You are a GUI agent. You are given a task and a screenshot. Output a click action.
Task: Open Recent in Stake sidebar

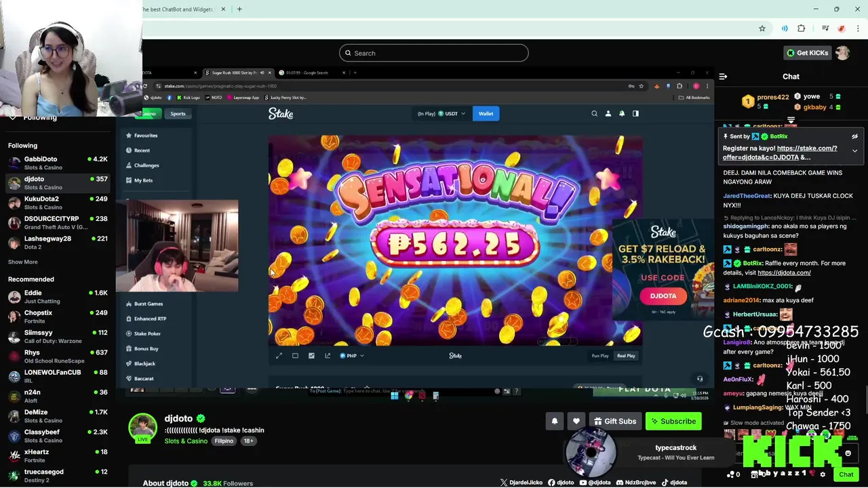(x=138, y=150)
